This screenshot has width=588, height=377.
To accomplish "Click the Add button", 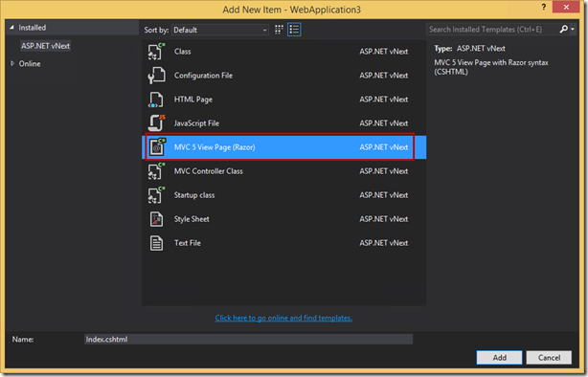I will (499, 358).
